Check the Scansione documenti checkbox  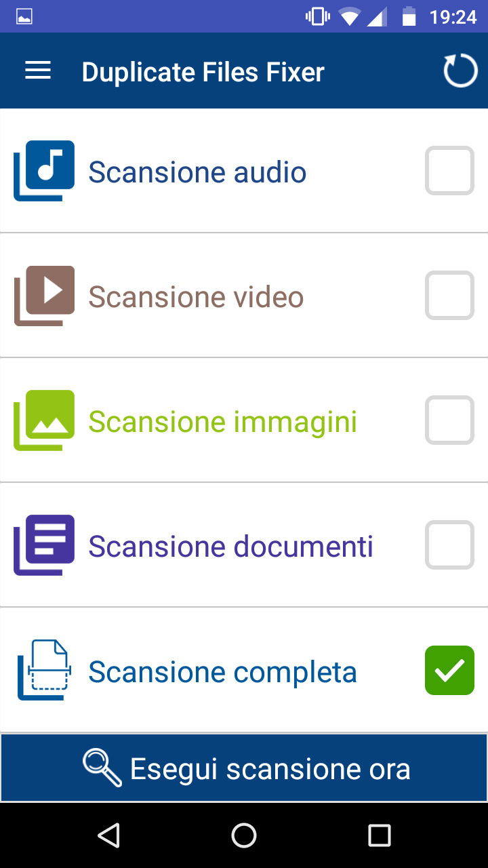[x=449, y=545]
